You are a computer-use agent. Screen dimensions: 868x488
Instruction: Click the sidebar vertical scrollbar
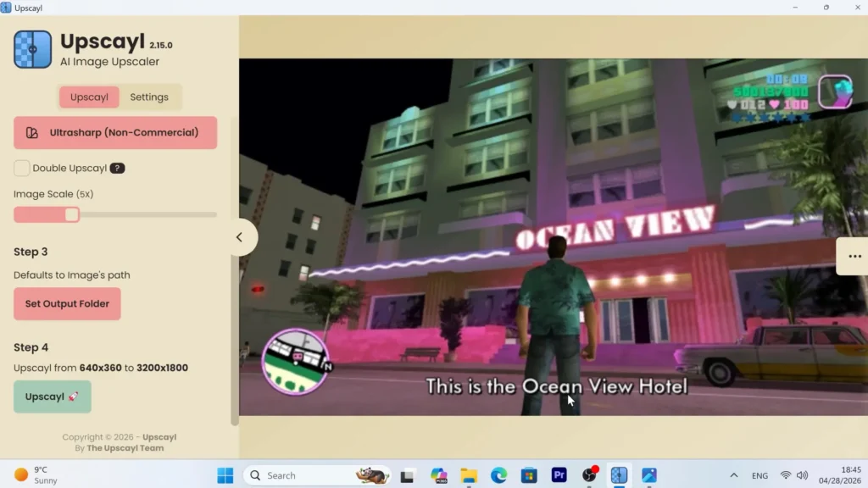point(235,271)
